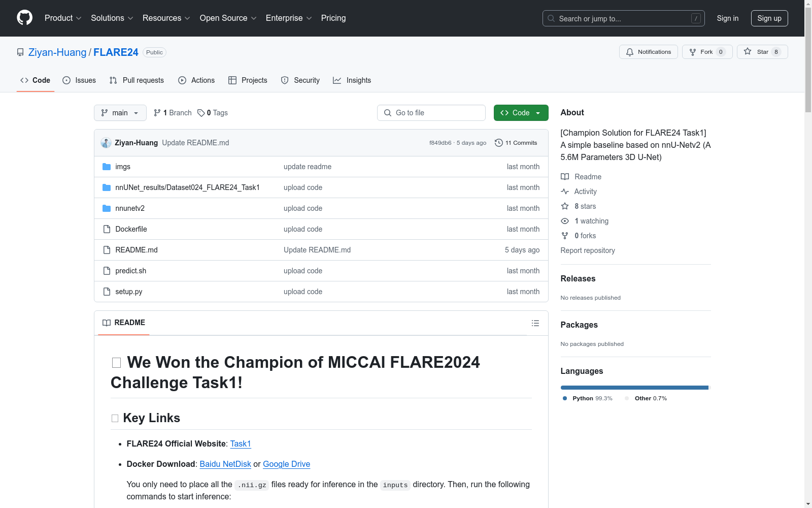This screenshot has height=508, width=812.
Task: Click the branch icon beside 1 Branch
Action: pyautogui.click(x=157, y=113)
